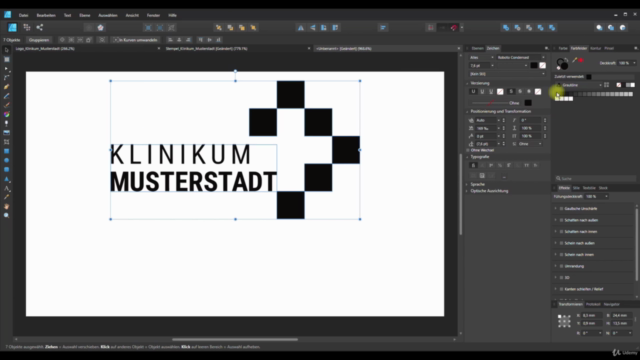Select the Rectangle shape tool in the left toolbar
Screen dimensions: 640x360
[x=7, y=151]
